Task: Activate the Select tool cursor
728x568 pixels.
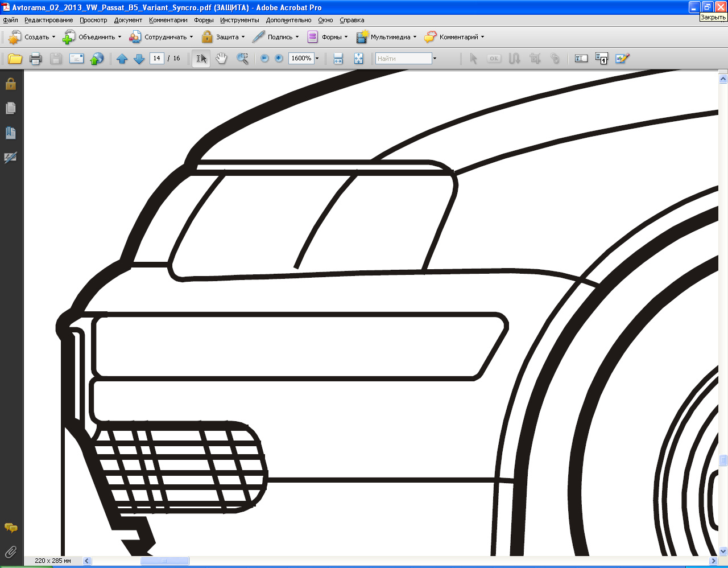Action: (x=201, y=58)
